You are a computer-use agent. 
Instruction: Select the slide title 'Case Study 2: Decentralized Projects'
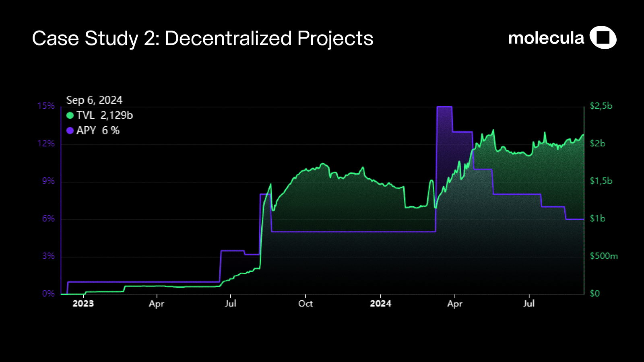[x=202, y=39]
